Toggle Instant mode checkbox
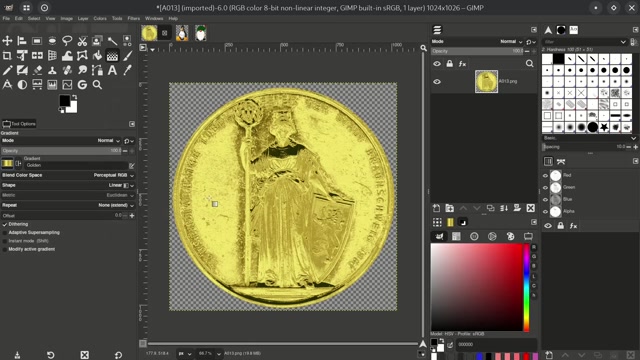The height and width of the screenshot is (360, 640). click(5, 241)
